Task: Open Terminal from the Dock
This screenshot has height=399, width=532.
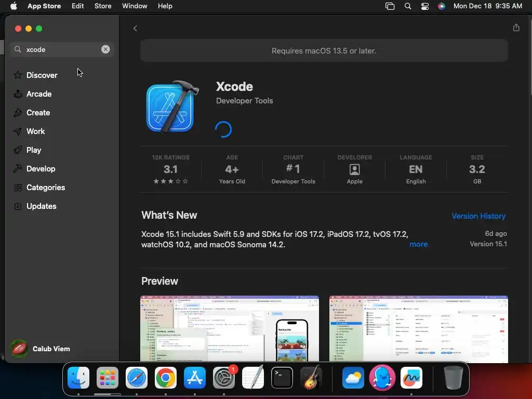Action: tap(282, 378)
